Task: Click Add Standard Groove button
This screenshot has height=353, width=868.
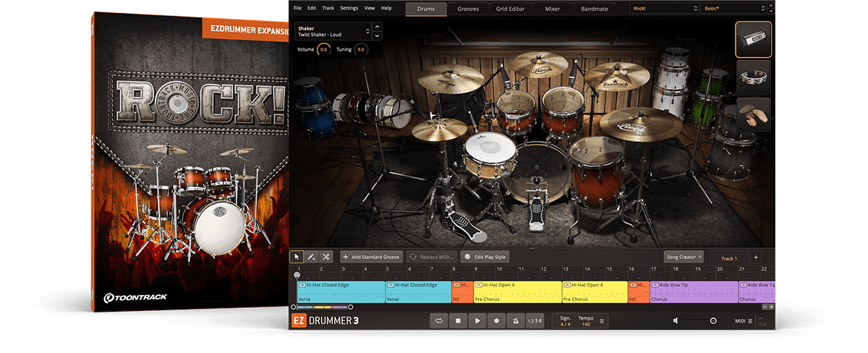Action: click(x=371, y=257)
